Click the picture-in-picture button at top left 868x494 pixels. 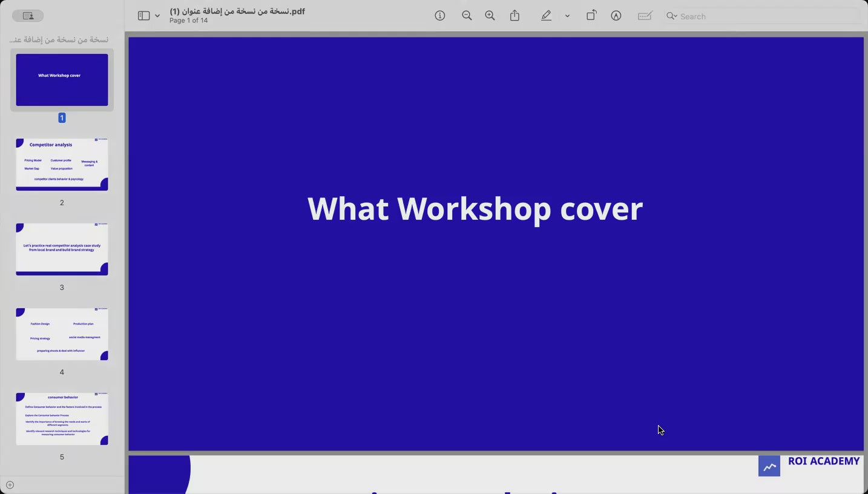[28, 16]
